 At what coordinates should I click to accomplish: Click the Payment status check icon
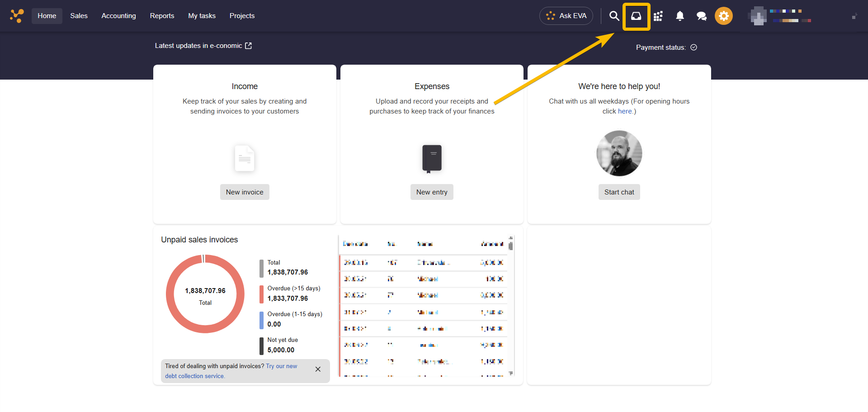click(x=693, y=47)
